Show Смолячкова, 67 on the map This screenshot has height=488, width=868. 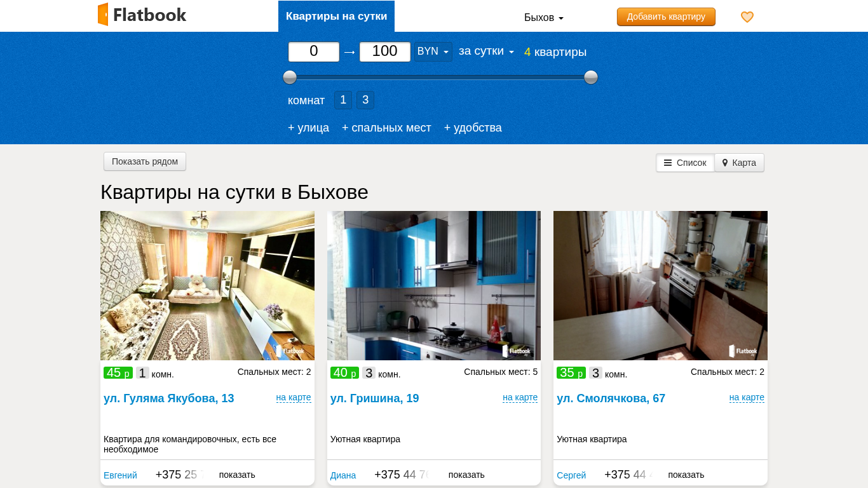[747, 398]
